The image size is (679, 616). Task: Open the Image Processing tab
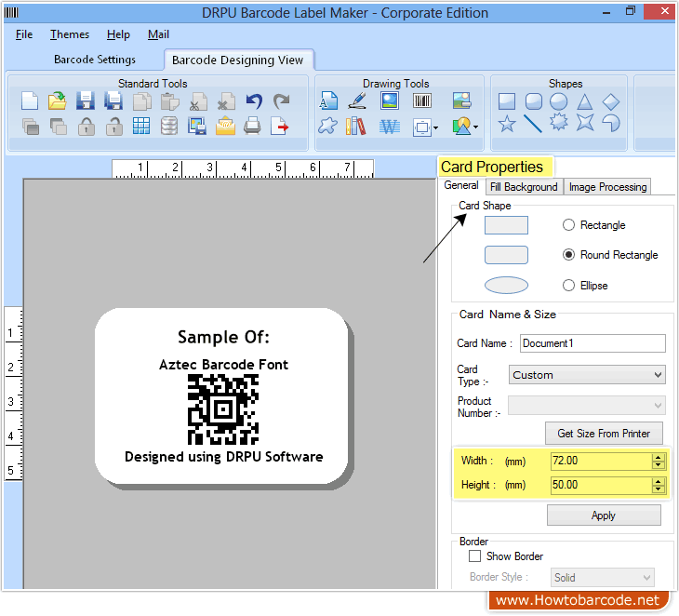(x=607, y=187)
